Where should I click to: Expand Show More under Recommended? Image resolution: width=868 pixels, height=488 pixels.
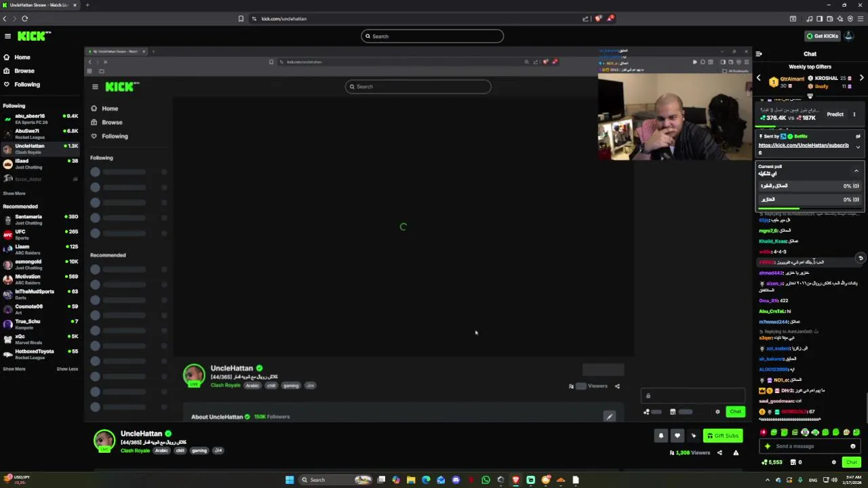coord(14,369)
